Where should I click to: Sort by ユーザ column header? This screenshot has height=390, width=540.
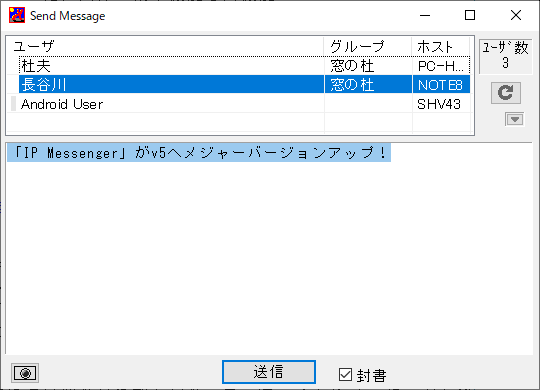coord(165,46)
